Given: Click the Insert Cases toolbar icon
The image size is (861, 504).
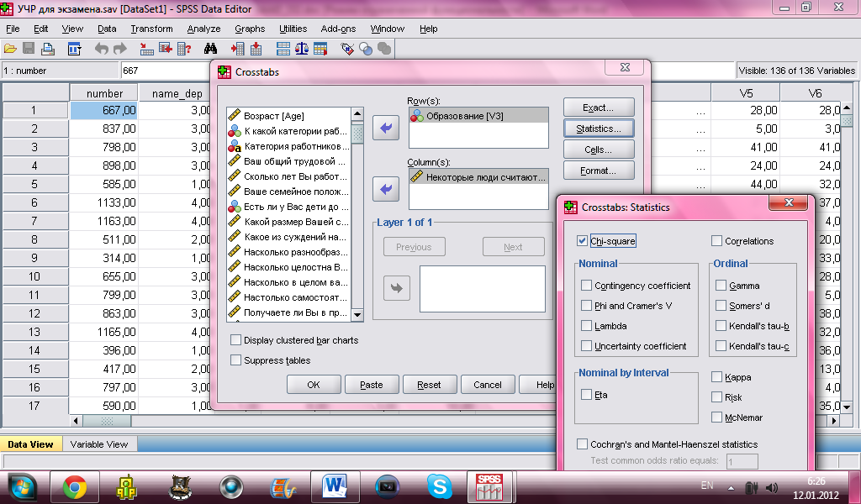Looking at the screenshot, I should [237, 49].
